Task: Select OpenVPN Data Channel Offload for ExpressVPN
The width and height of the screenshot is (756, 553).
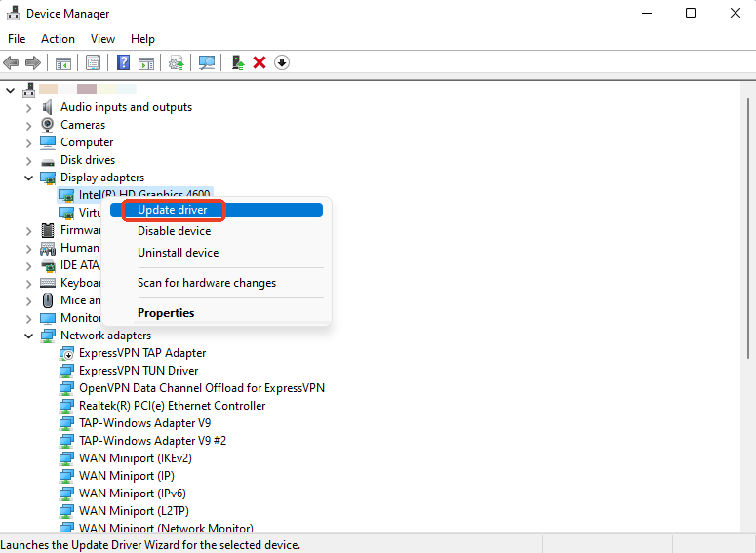Action: click(202, 388)
